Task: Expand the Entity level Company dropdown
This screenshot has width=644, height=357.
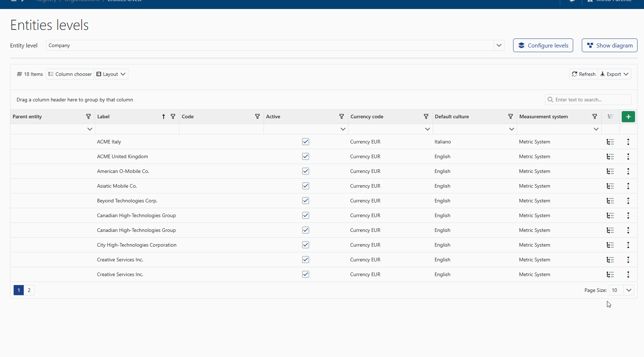Action: pyautogui.click(x=499, y=46)
